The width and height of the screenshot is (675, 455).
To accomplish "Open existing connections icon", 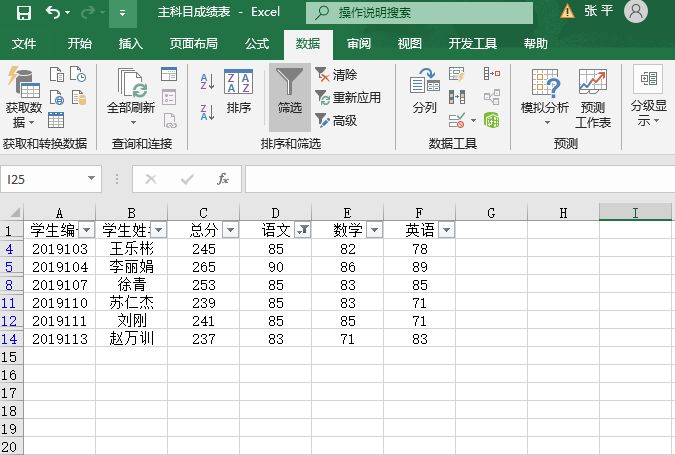I will tap(79, 98).
